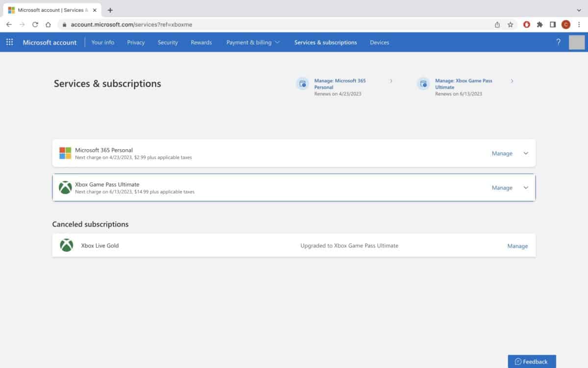Click Manage for Microsoft 365 Personal
Screen dimensions: 588x368
(x=502, y=153)
